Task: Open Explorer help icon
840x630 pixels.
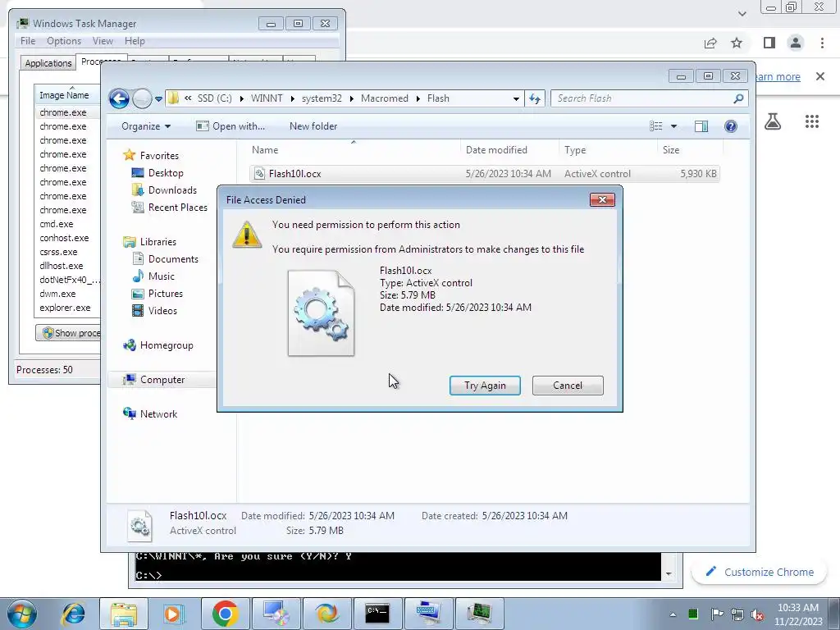Action: click(731, 126)
